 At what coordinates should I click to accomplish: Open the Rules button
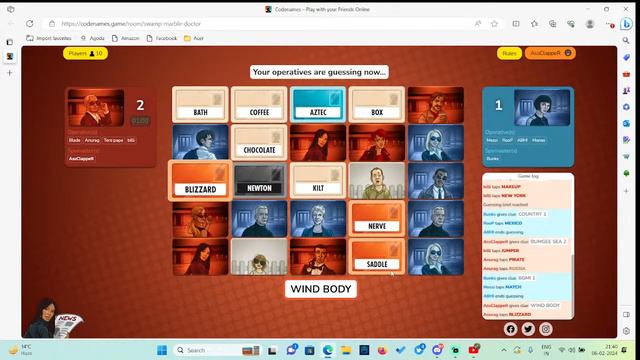click(509, 53)
